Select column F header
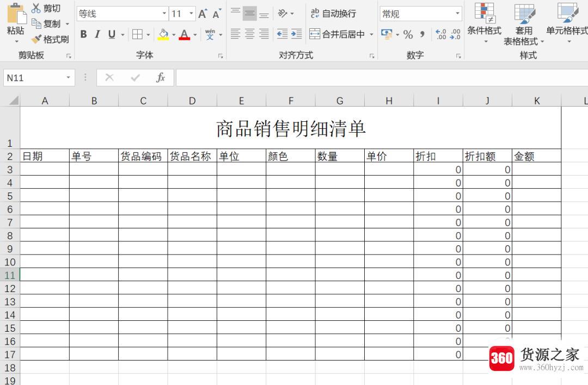 (291, 101)
